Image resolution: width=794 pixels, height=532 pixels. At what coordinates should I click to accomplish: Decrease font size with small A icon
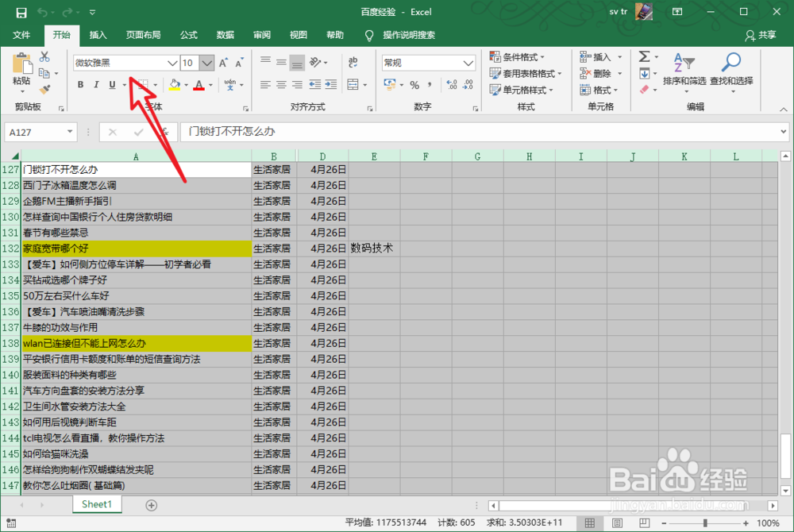coord(239,63)
